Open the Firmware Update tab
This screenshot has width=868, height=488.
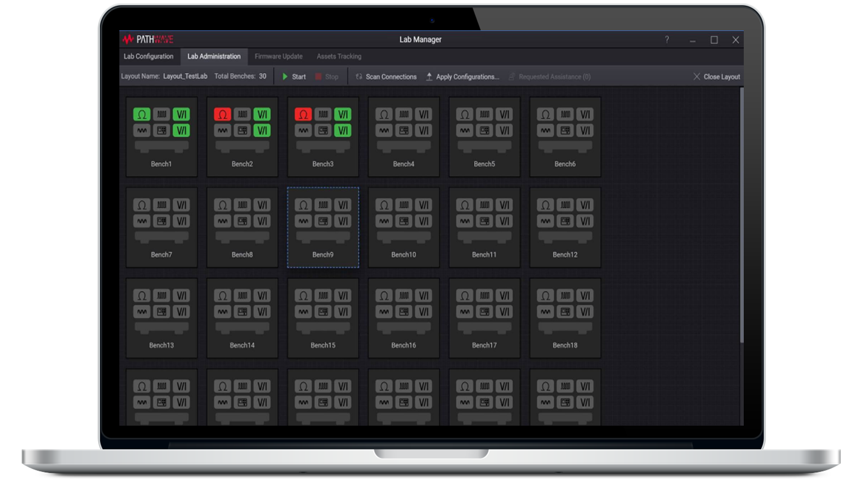278,56
